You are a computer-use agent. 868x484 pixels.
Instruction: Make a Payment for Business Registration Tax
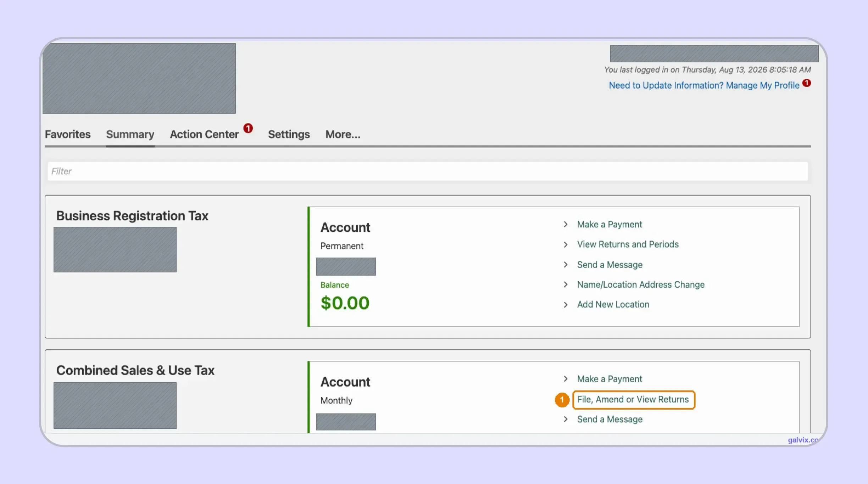[x=610, y=224]
